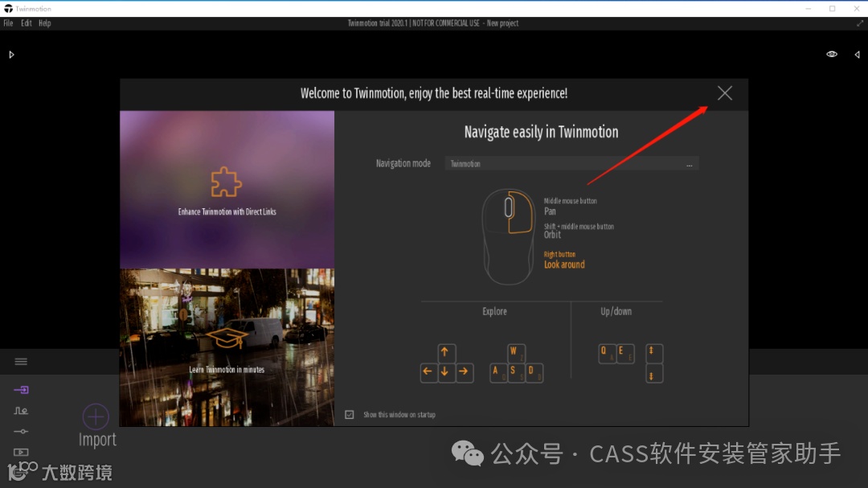Click the page down key icon
Image resolution: width=868 pixels, height=488 pixels.
pos(653,374)
